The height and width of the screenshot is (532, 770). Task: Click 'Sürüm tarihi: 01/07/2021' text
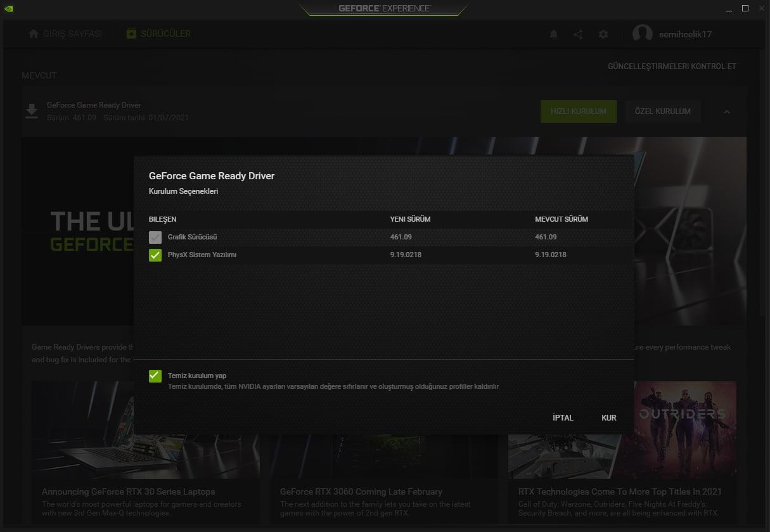146,118
